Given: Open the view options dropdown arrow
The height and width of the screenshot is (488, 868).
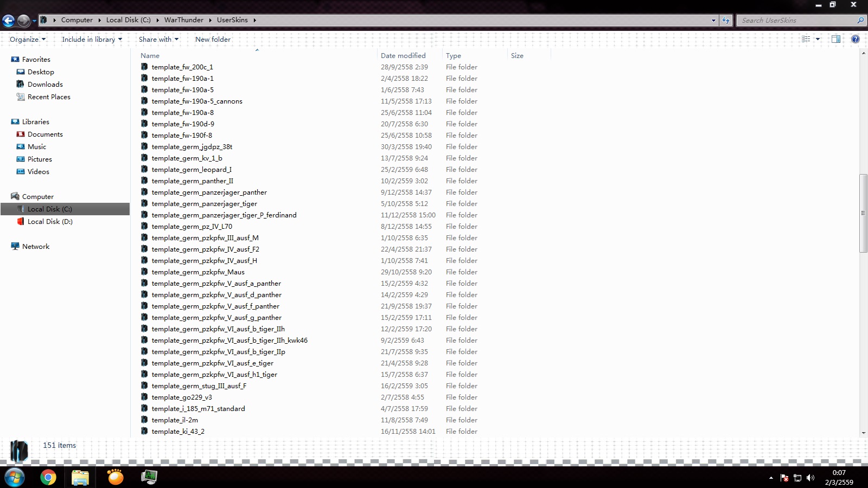Looking at the screenshot, I should [x=818, y=39].
